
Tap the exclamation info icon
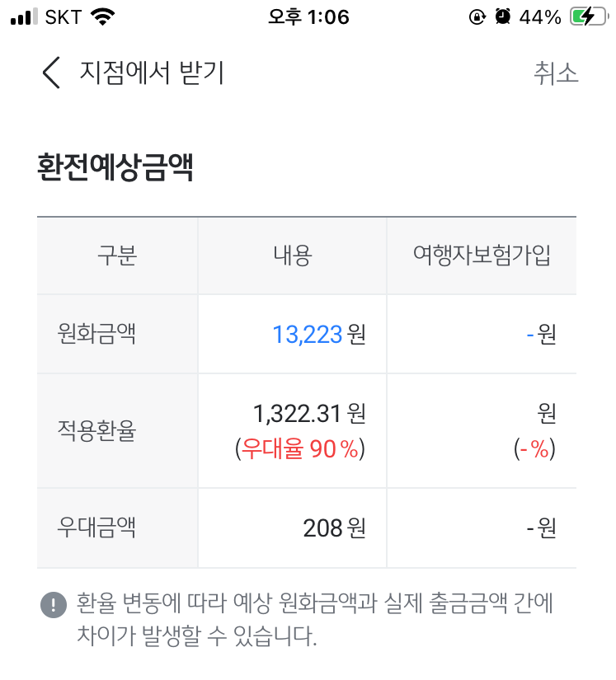[x=54, y=604]
